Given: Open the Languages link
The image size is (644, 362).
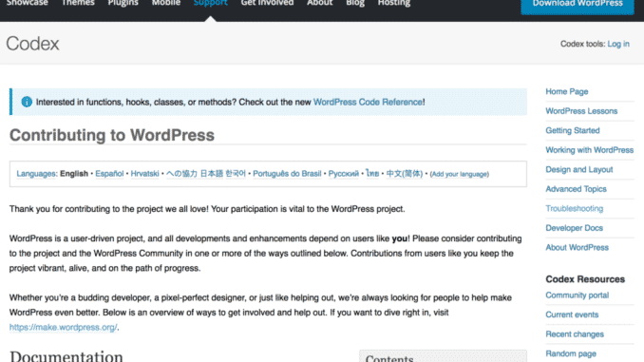Looking at the screenshot, I should coord(36,174).
